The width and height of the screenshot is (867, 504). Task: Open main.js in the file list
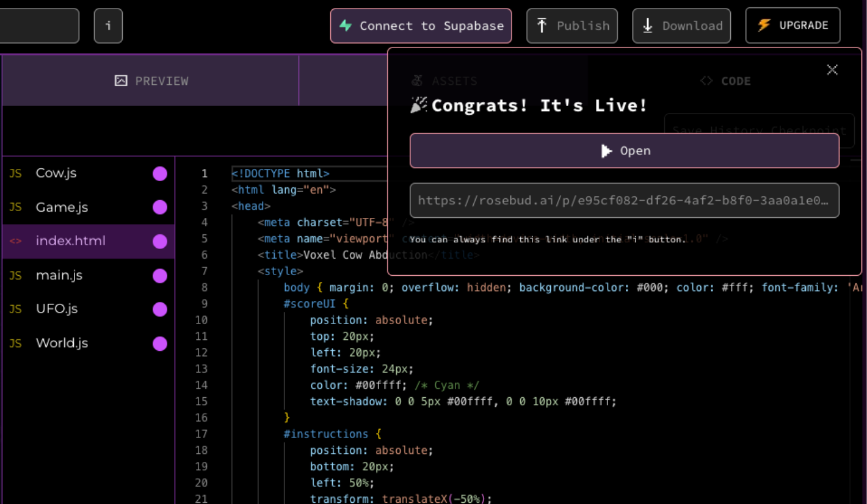click(89, 275)
